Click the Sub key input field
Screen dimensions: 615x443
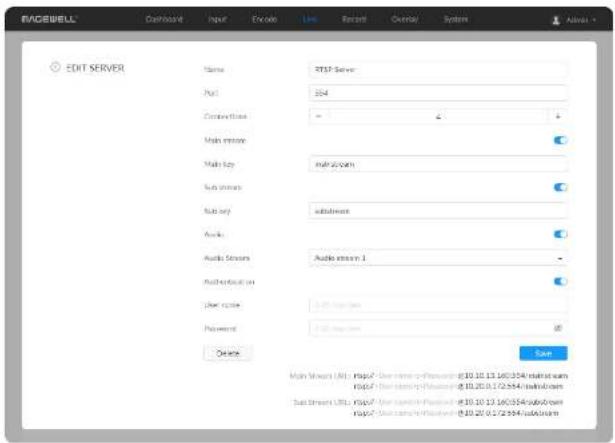[x=438, y=211]
